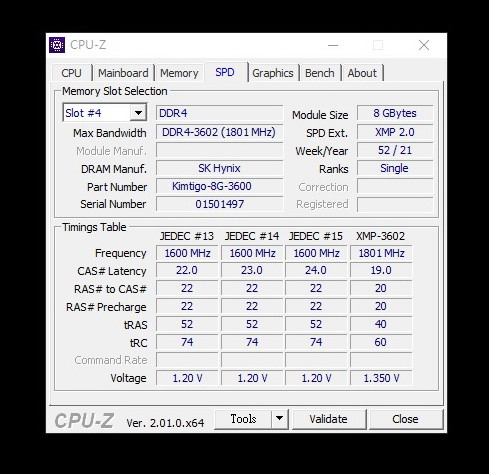
Task: Select CAS# Latency 24.0 cell
Action: [x=316, y=270]
